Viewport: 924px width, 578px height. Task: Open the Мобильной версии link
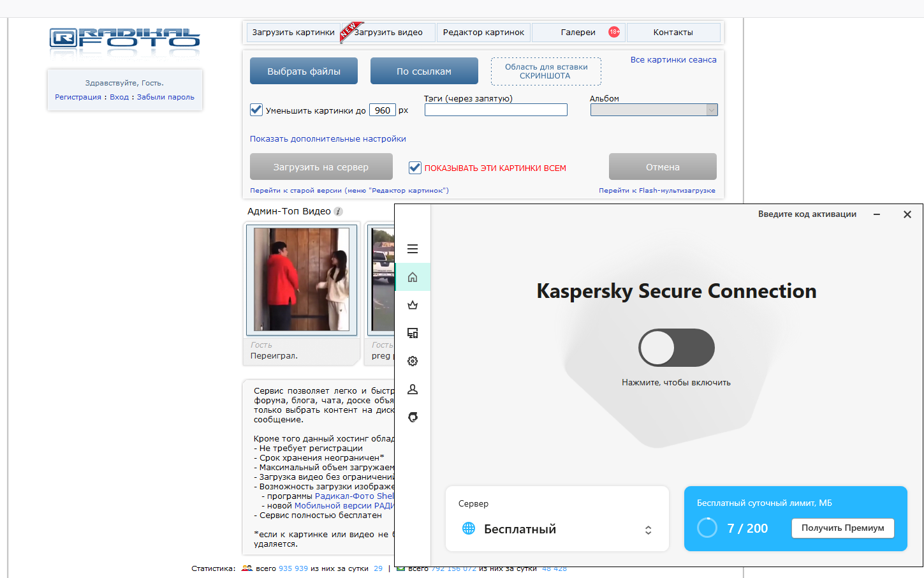(344, 505)
